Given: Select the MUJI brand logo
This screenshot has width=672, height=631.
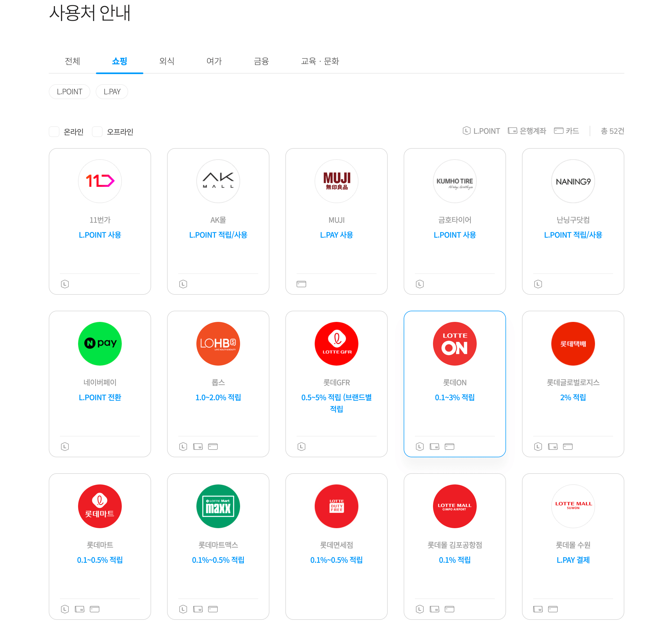Looking at the screenshot, I should pos(336,181).
